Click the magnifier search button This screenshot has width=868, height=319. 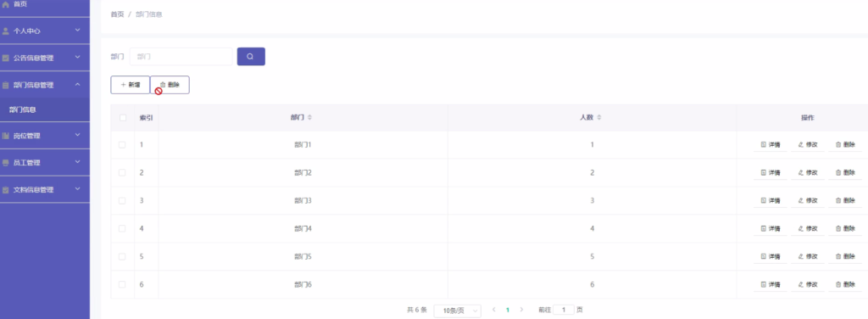251,57
